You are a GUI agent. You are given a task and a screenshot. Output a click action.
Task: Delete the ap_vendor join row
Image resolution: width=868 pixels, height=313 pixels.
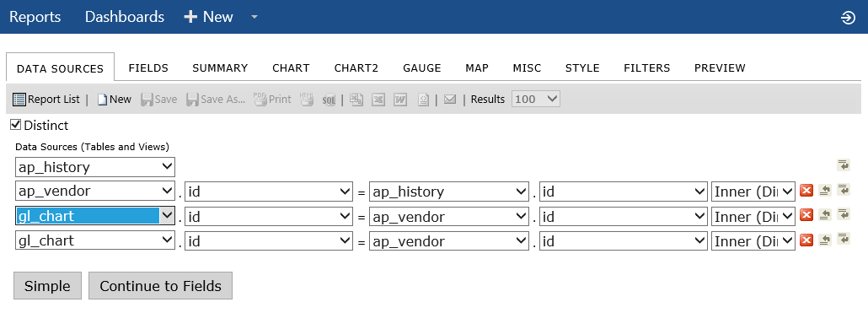(806, 191)
